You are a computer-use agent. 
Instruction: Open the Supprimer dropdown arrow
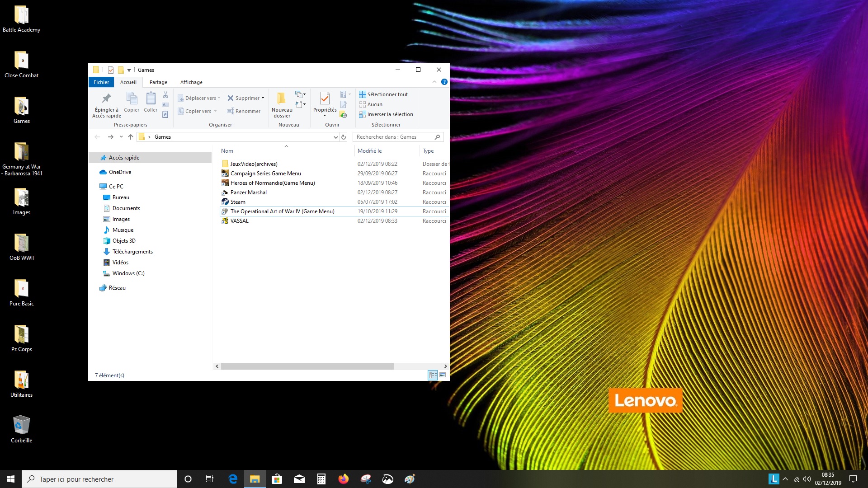pos(263,98)
